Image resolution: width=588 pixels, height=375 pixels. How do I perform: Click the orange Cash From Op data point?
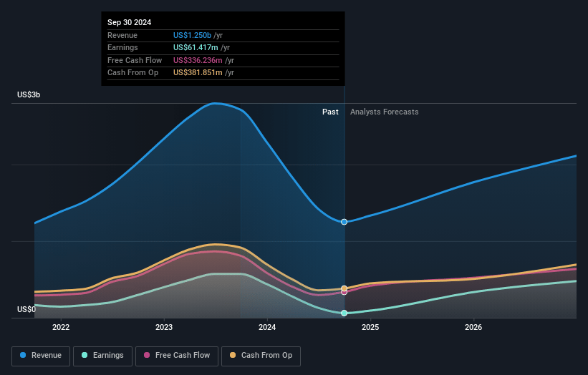pyautogui.click(x=344, y=288)
